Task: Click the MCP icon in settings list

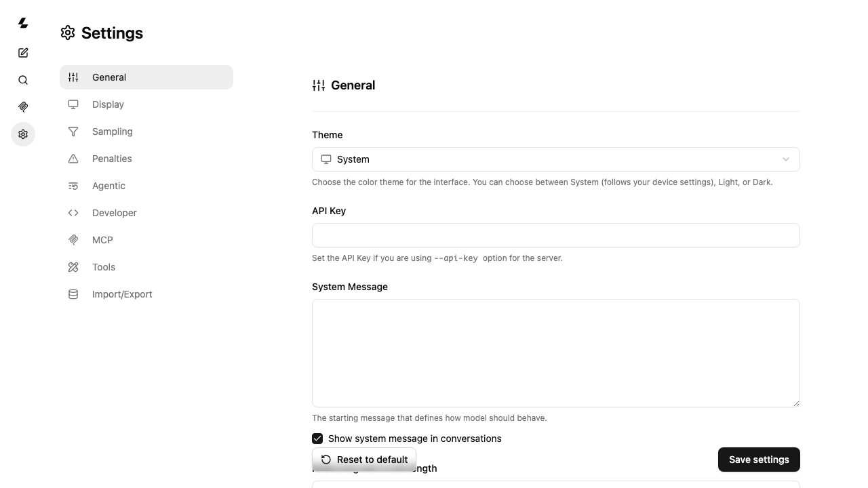Action: point(73,240)
